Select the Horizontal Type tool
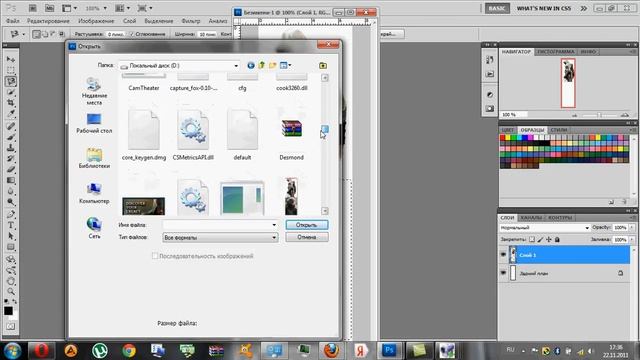 11,225
